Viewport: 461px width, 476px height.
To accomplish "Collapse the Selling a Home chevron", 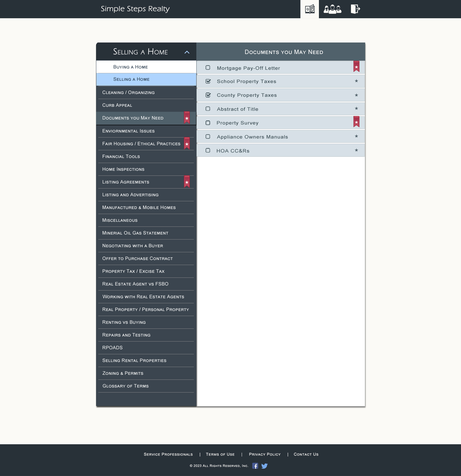I will [187, 52].
